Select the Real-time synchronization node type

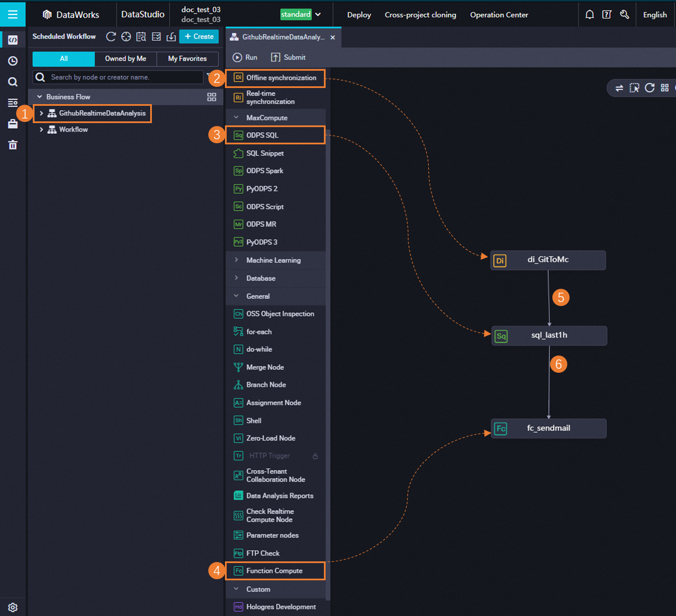click(x=276, y=97)
